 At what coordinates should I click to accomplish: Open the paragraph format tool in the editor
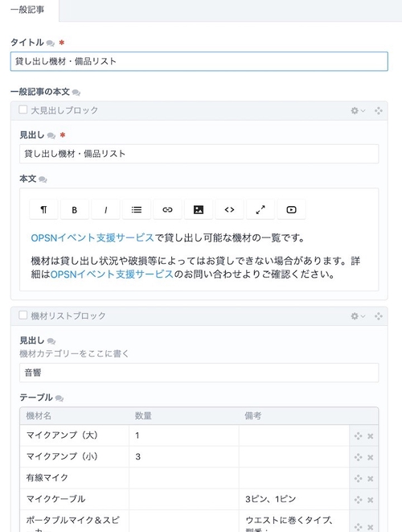click(x=43, y=209)
